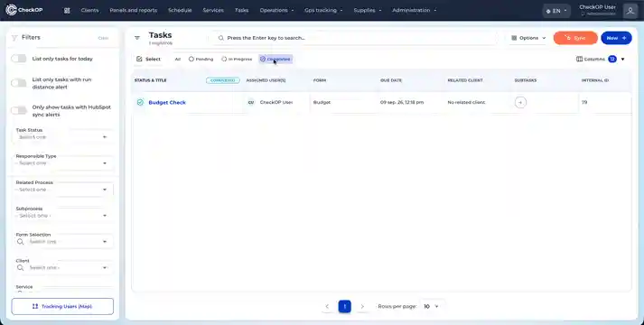The width and height of the screenshot is (644, 325).
Task: Click the Assigned User(s) column header
Action: 266,80
